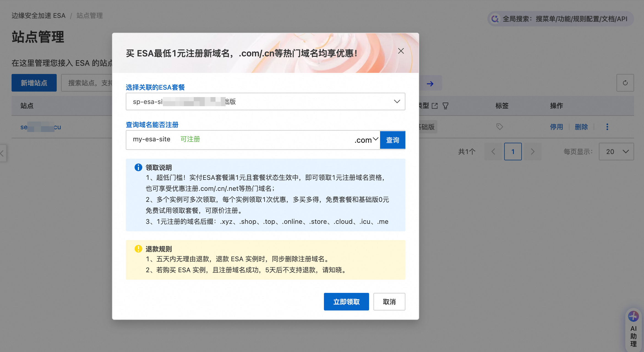Viewport: 644px width, 352px height.
Task: Click the 操作 column header
Action: pyautogui.click(x=556, y=106)
